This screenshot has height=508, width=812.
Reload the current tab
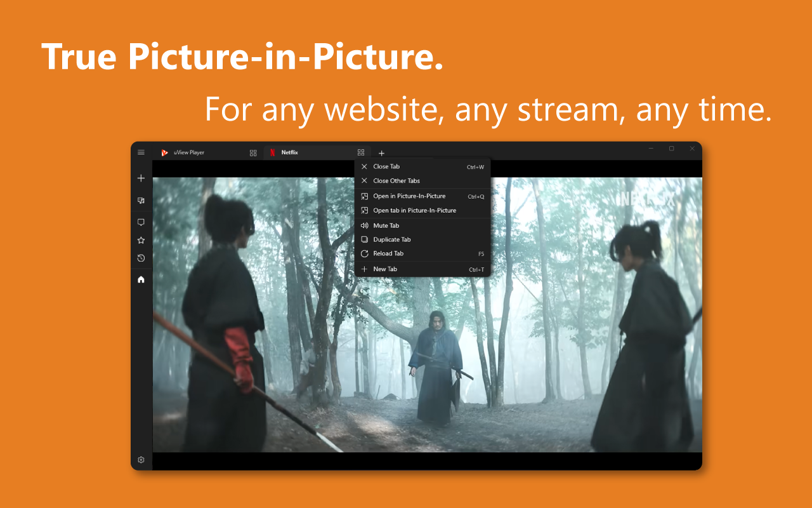click(387, 253)
